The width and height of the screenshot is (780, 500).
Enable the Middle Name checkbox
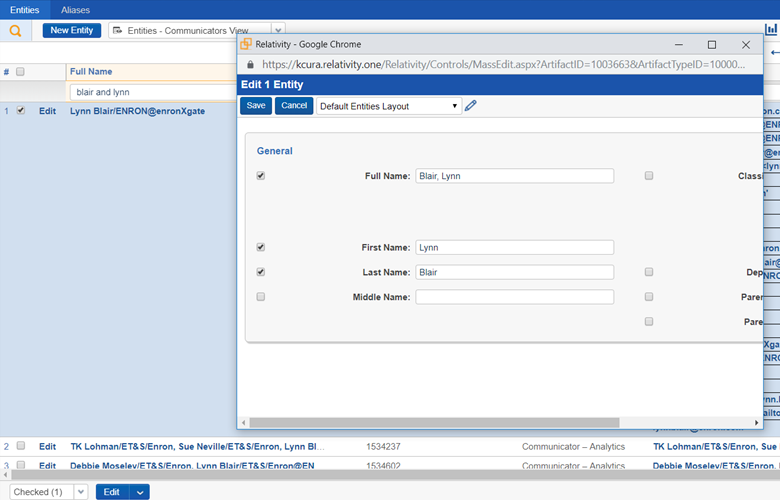261,297
